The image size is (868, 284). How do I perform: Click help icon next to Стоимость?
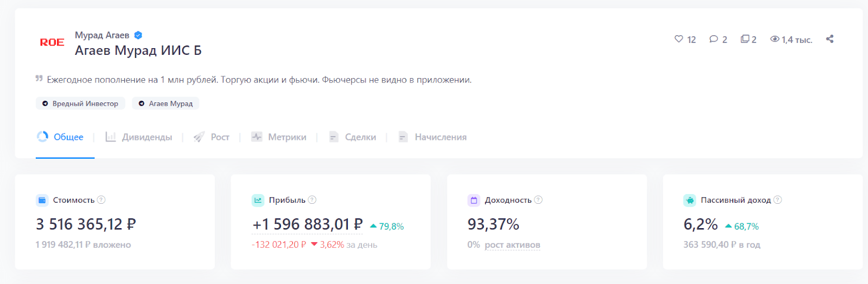[x=101, y=200]
